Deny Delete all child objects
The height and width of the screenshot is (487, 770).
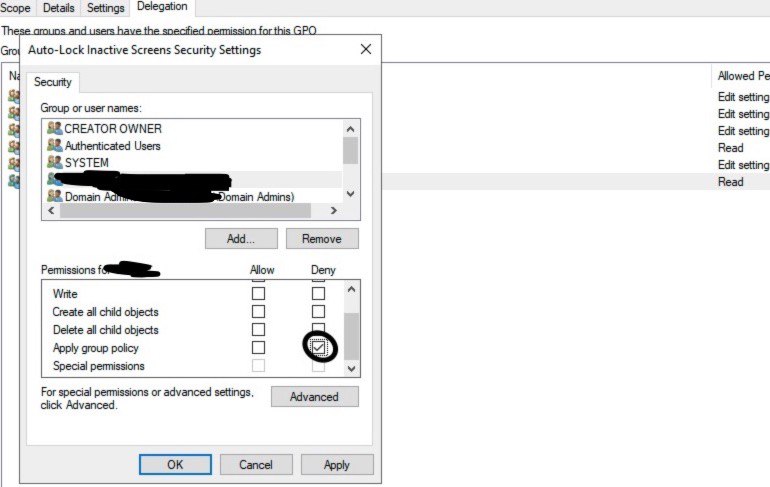coord(318,328)
